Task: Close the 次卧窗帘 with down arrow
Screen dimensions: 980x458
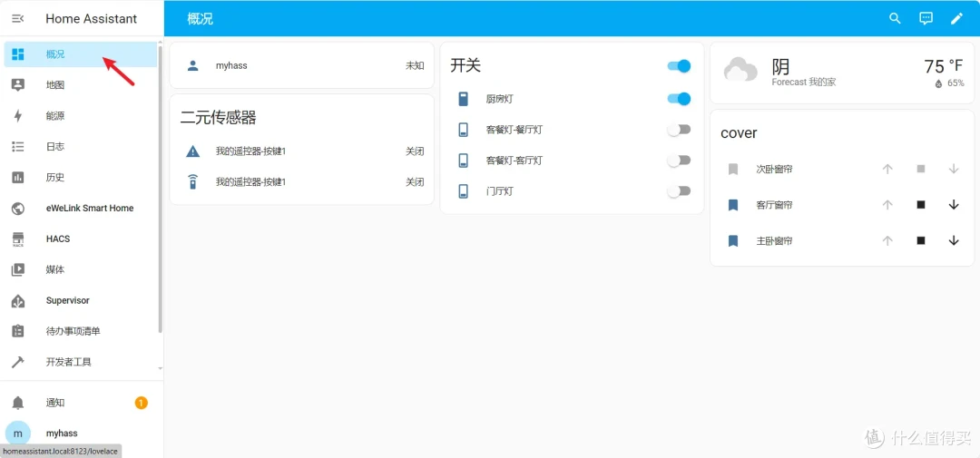Action: click(953, 169)
